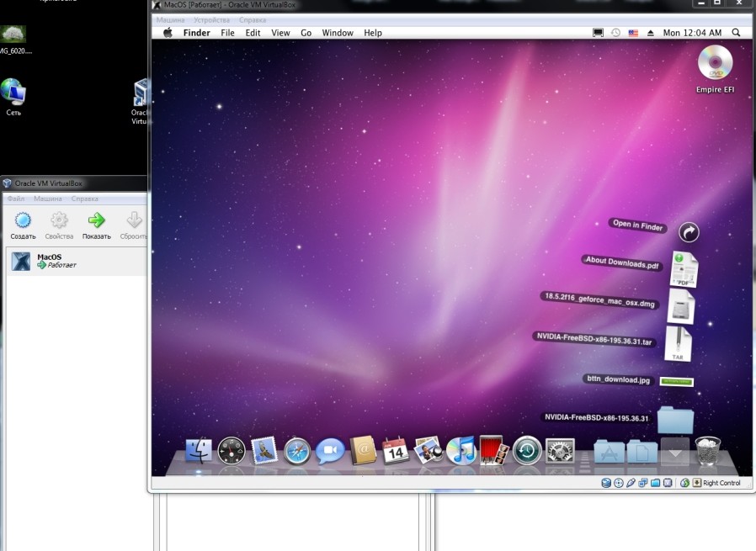Open the Edit menu
Screen dimensions: 756x551
[x=253, y=33]
